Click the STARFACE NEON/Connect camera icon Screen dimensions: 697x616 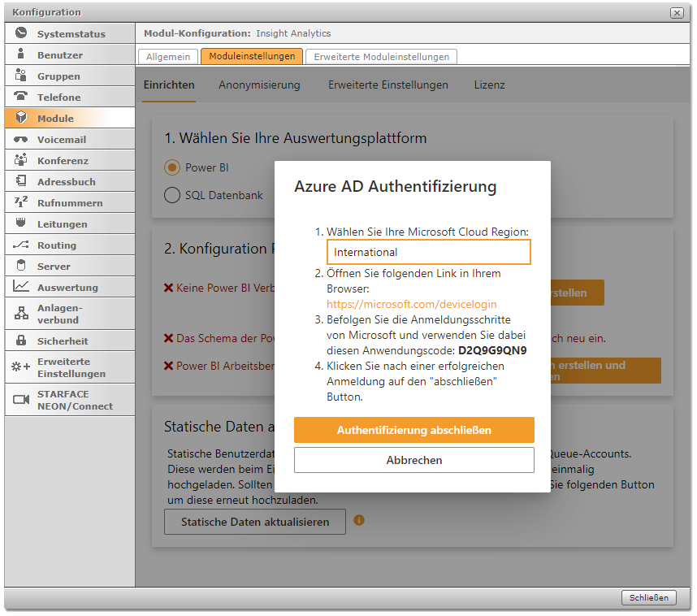21,400
